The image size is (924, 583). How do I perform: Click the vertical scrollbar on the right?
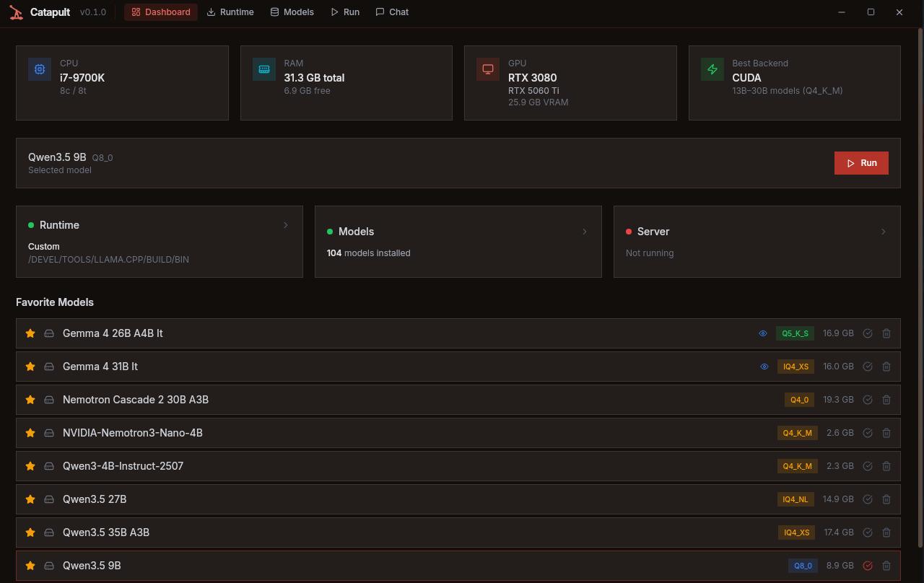[x=920, y=289]
